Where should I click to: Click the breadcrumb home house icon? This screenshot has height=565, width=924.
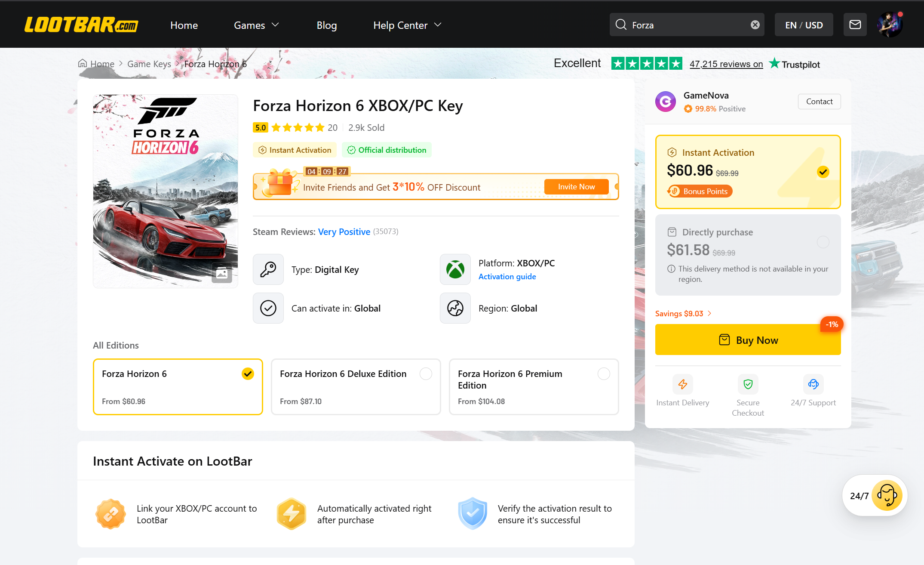point(82,64)
